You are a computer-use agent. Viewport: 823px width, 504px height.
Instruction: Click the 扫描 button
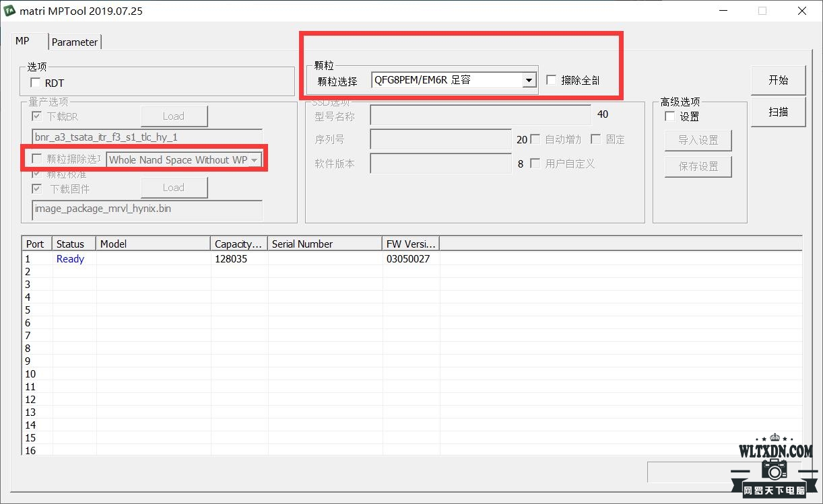(778, 112)
